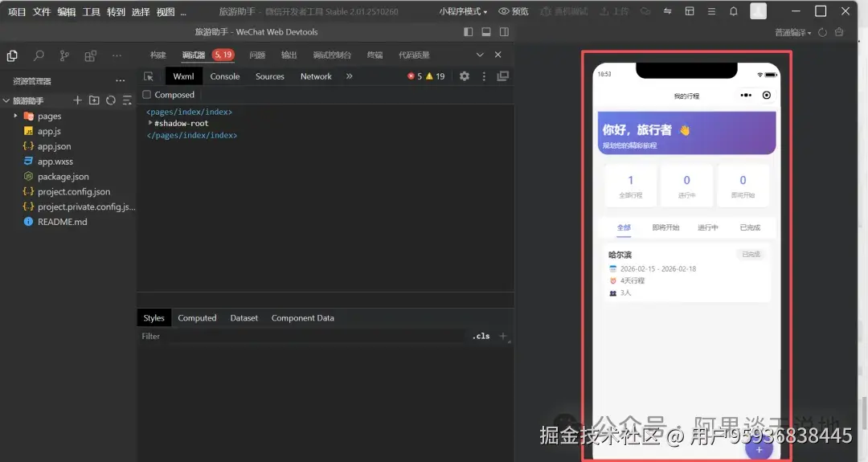Image resolution: width=868 pixels, height=462 pixels.
Task: Open the 工具 menu
Action: [92, 11]
